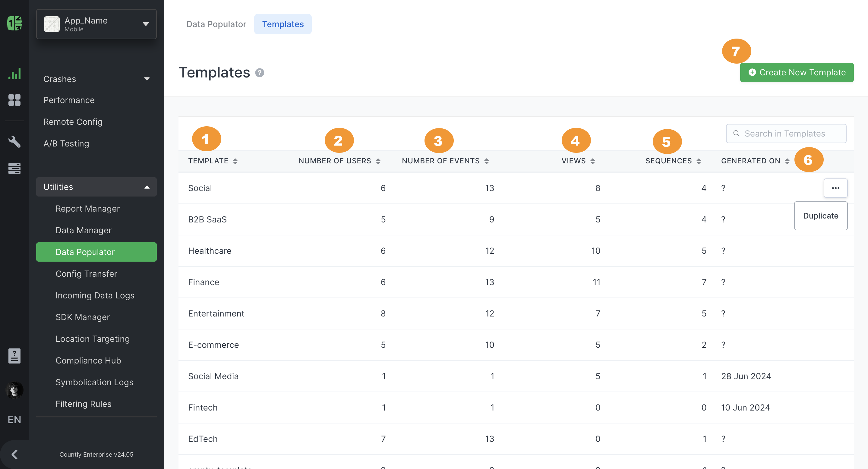Image resolution: width=868 pixels, height=469 pixels.
Task: Sort by Number of Events arrows
Action: (x=487, y=161)
